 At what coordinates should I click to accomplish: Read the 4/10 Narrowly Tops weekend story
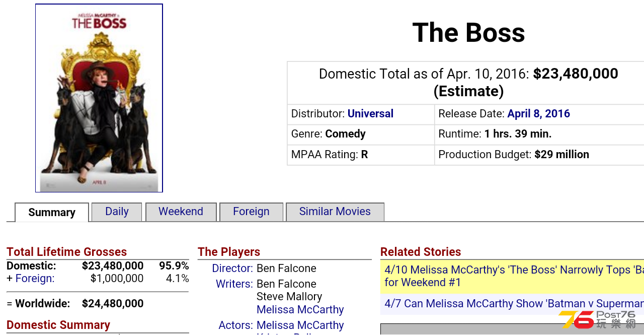click(x=512, y=277)
